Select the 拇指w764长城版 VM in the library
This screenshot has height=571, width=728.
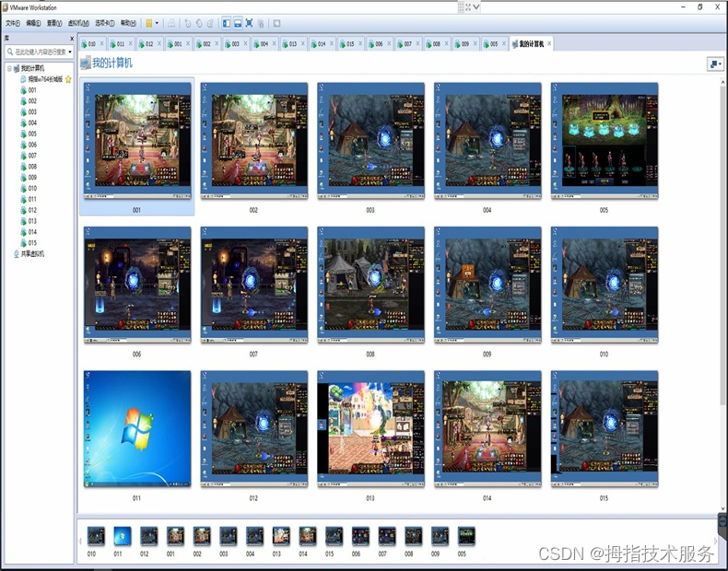click(45, 79)
